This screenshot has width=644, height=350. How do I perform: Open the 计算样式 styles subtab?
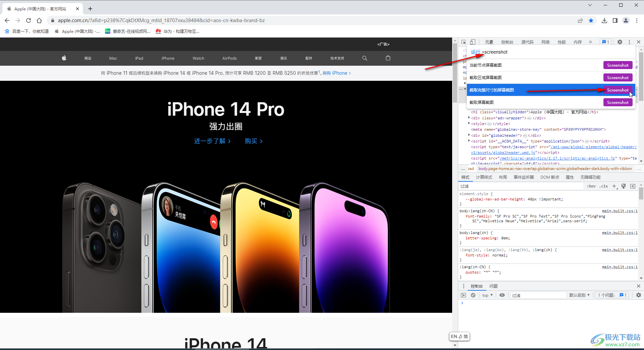click(484, 177)
